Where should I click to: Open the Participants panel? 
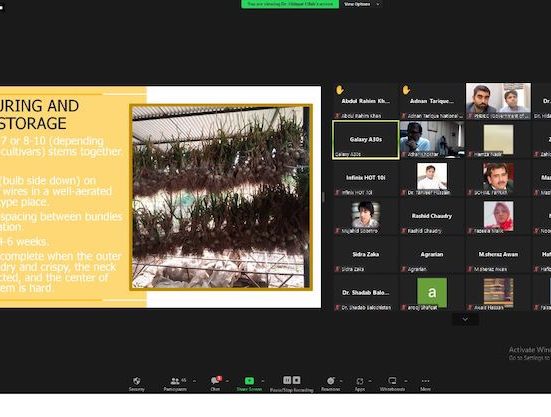tap(175, 384)
